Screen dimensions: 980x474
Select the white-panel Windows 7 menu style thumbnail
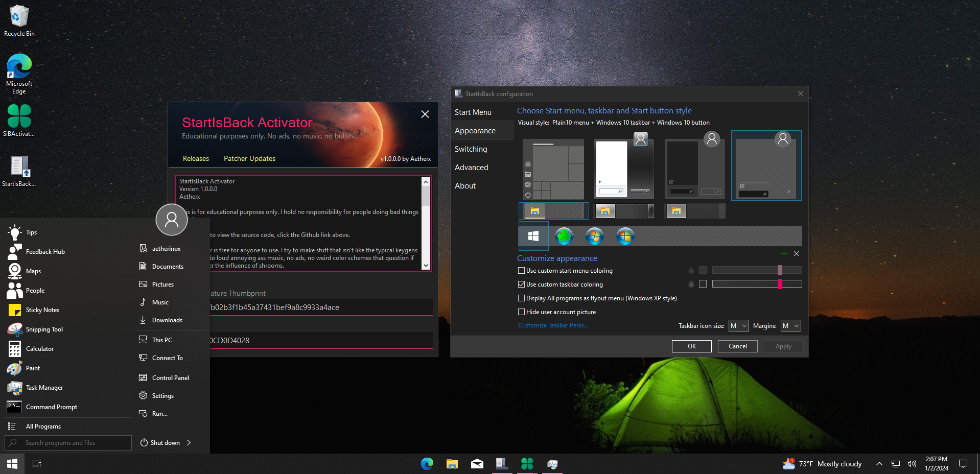(624, 166)
